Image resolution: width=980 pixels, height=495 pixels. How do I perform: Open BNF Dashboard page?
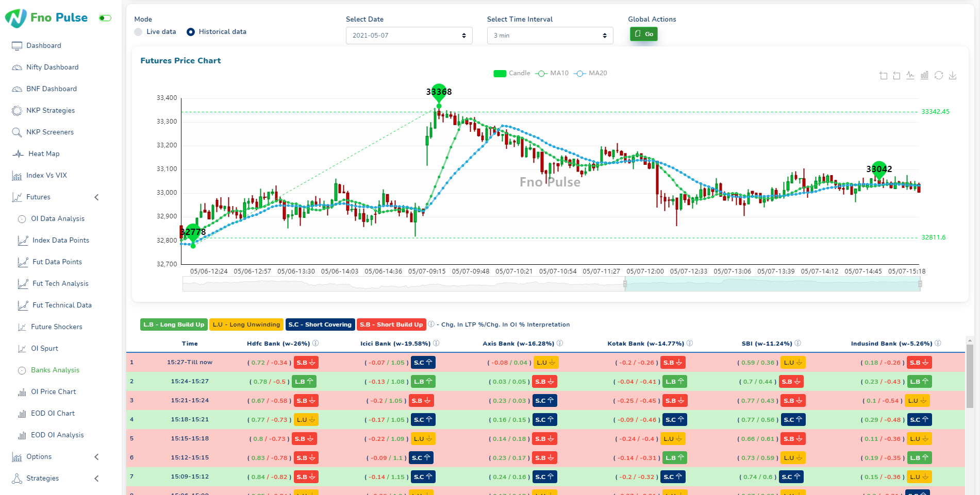coord(52,89)
